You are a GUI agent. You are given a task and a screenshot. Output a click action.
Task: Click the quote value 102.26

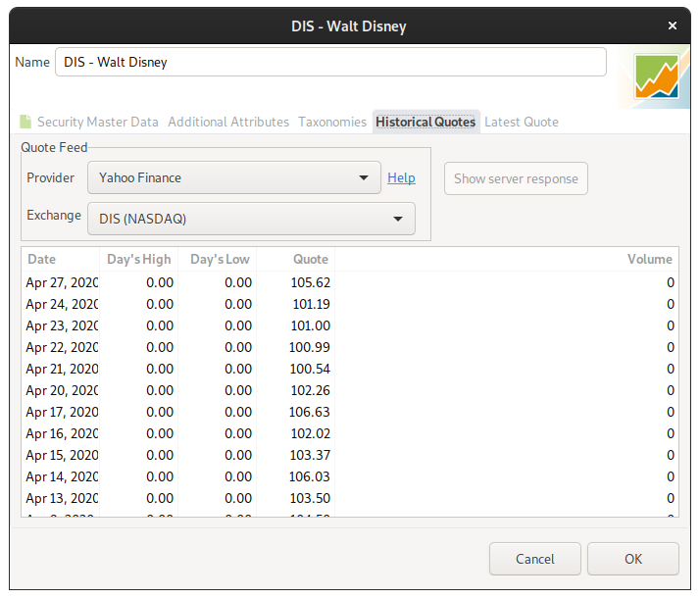[310, 390]
